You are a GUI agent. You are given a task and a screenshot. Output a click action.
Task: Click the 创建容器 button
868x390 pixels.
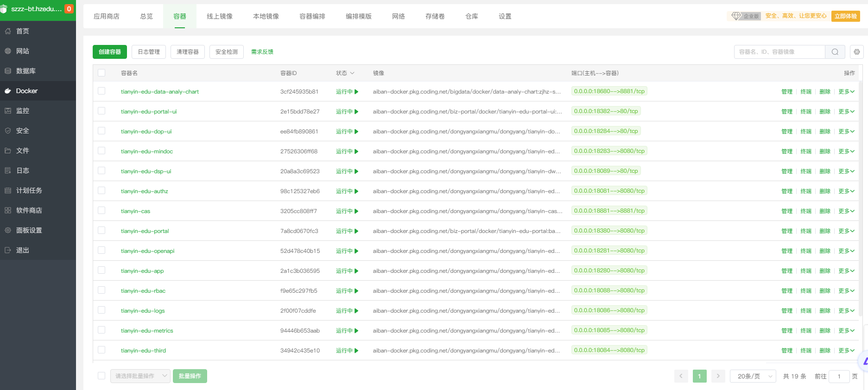(x=110, y=52)
